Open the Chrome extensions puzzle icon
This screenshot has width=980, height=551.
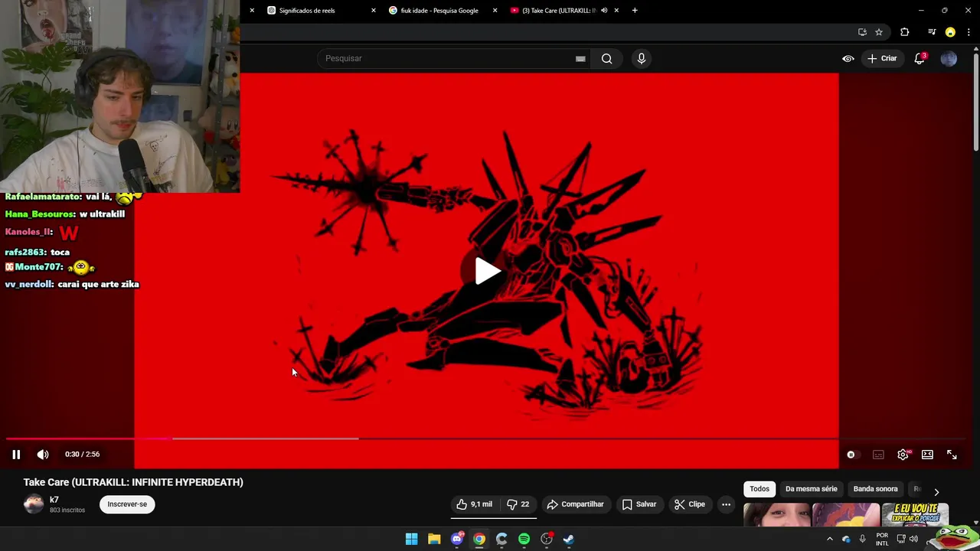tap(905, 32)
